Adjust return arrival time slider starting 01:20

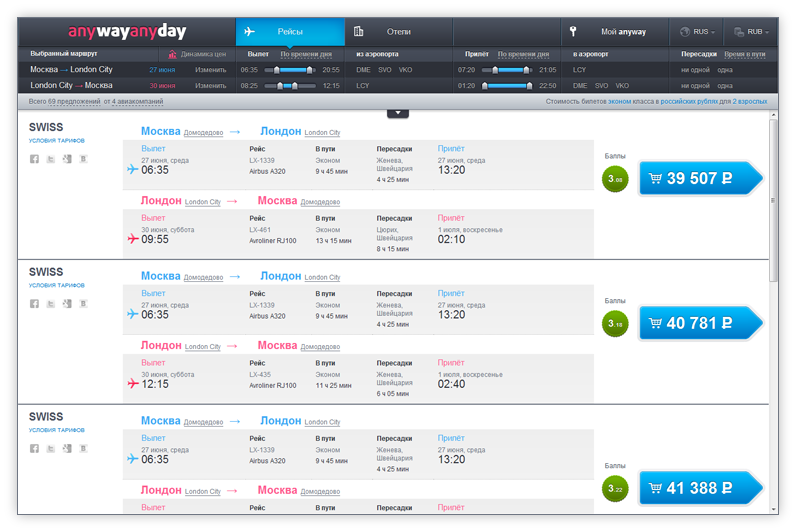click(x=508, y=86)
